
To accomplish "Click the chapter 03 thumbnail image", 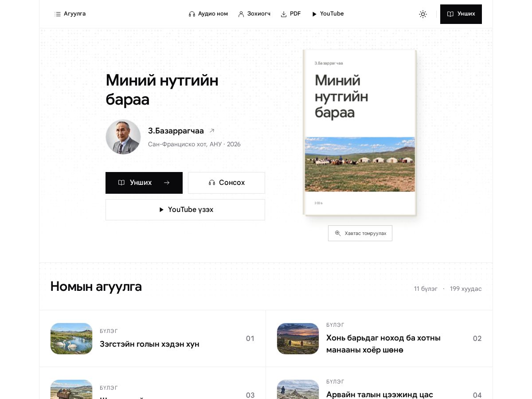I will tap(71, 389).
